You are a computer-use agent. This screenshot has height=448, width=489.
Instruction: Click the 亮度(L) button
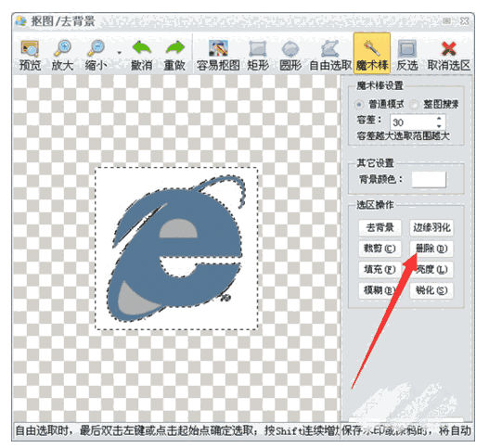(x=431, y=269)
